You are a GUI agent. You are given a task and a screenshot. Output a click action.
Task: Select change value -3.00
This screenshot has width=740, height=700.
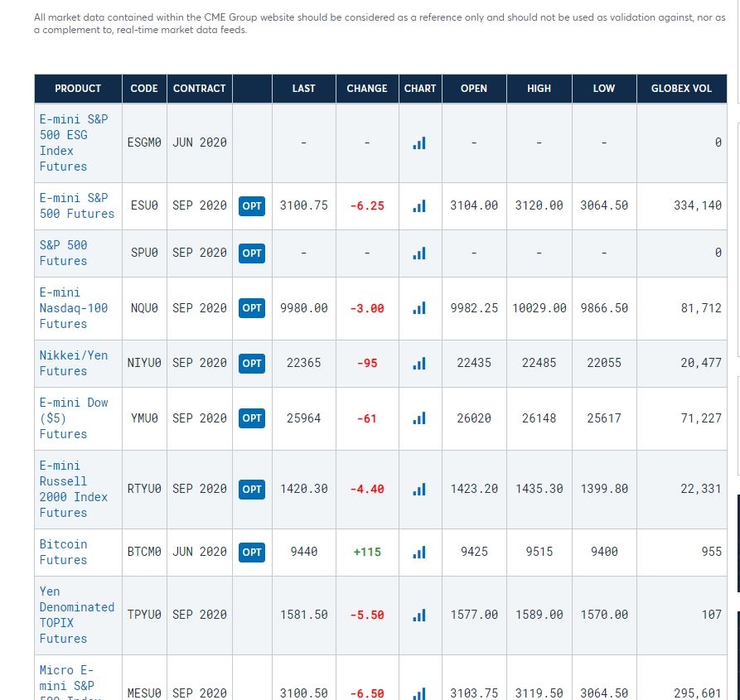point(367,308)
